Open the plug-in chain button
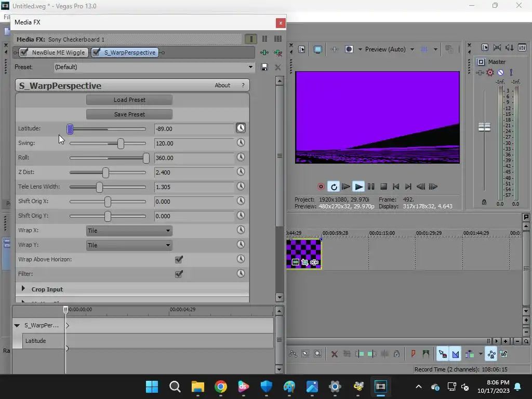 [264, 52]
